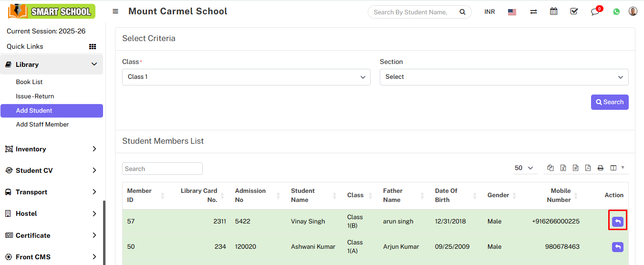Click father name Arjun Kumar

[x=401, y=247]
